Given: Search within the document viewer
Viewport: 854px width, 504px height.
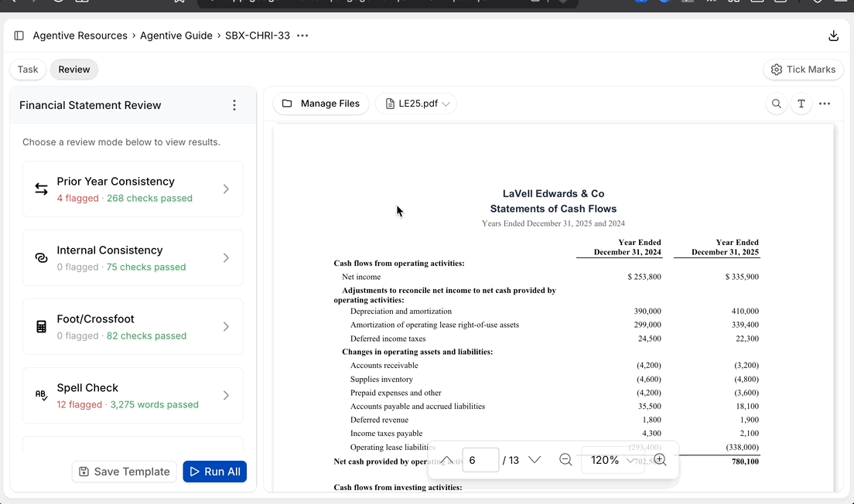Looking at the screenshot, I should [777, 104].
